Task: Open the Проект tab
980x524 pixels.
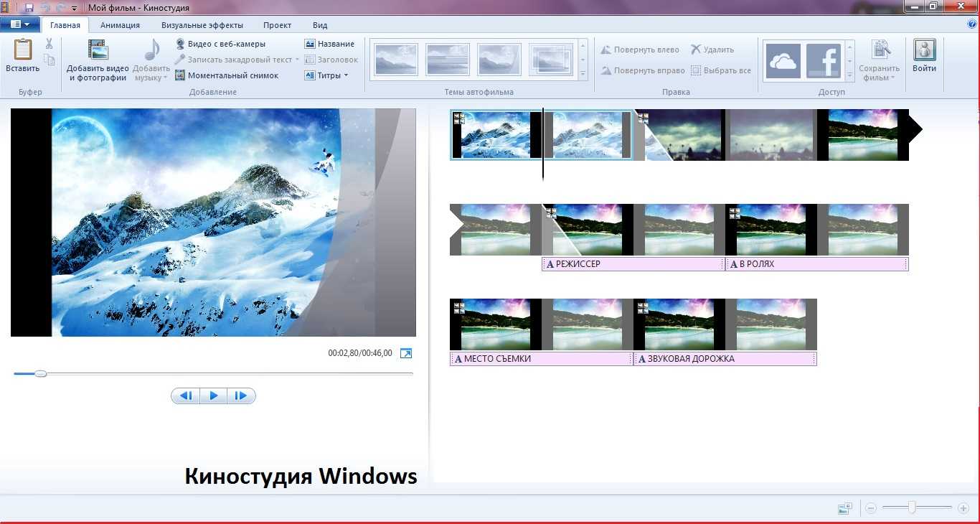Action: 277,25
